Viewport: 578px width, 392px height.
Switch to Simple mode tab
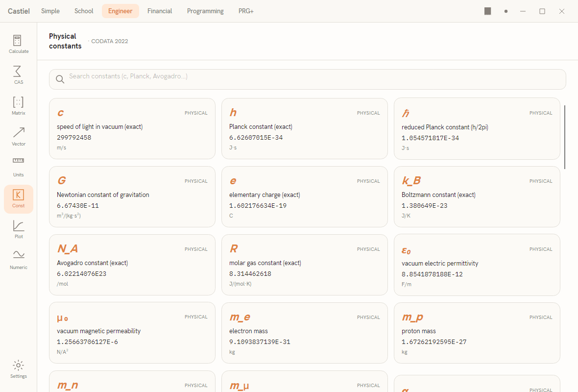click(x=50, y=11)
